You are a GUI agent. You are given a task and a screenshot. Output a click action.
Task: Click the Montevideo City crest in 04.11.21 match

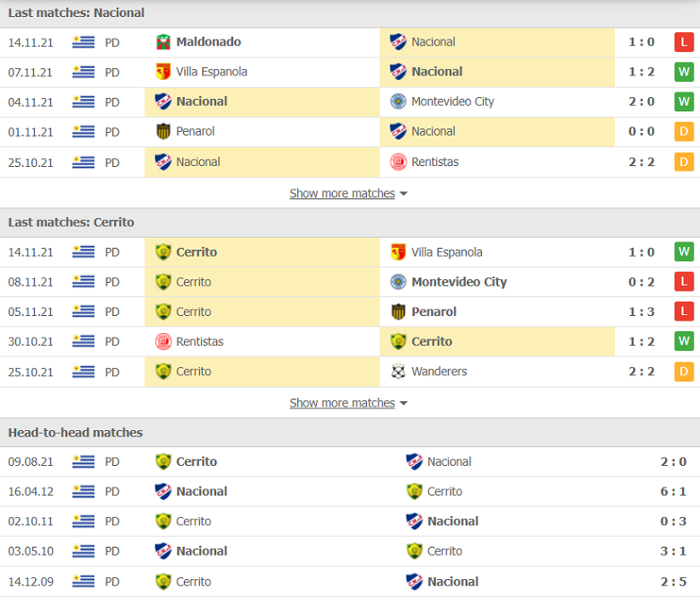tap(398, 101)
